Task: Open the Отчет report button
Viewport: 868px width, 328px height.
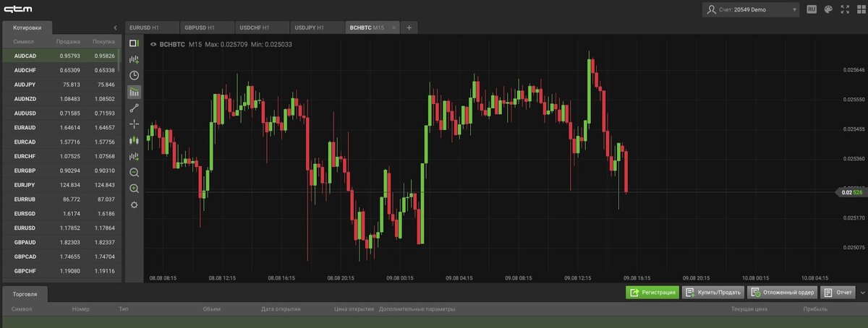Action: tap(838, 293)
